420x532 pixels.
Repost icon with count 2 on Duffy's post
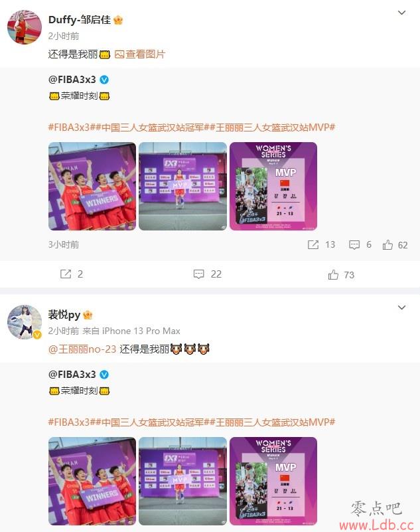point(66,274)
